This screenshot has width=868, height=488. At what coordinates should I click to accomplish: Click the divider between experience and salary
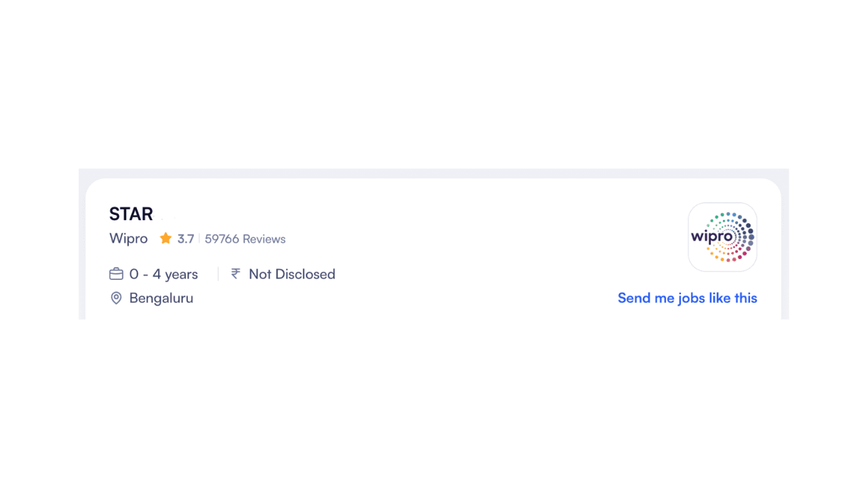coord(218,274)
